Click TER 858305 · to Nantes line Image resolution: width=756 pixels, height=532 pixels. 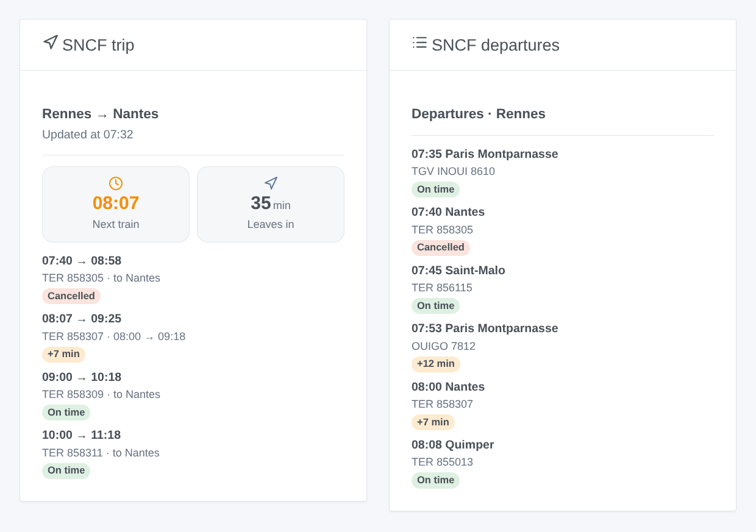(x=101, y=278)
